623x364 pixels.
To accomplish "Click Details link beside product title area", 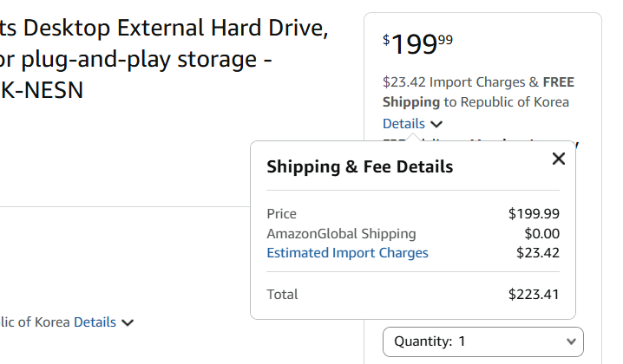I will pyautogui.click(x=95, y=322).
